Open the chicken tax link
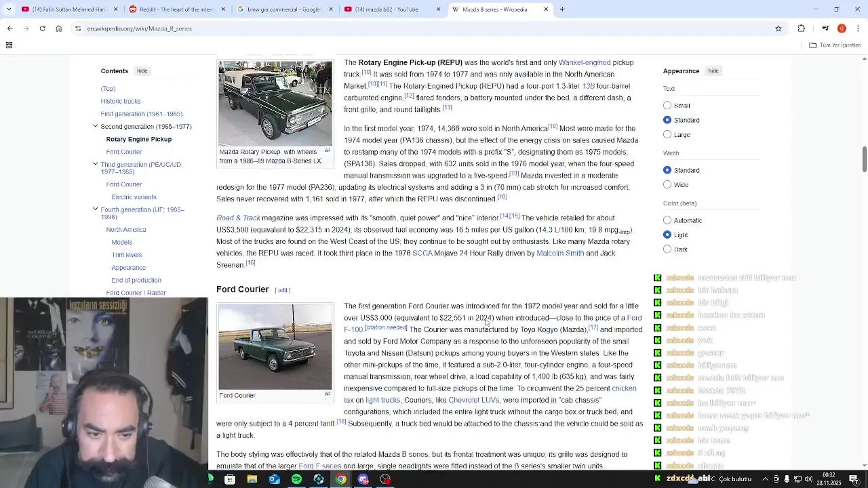This screenshot has height=488, width=868. click(x=624, y=388)
